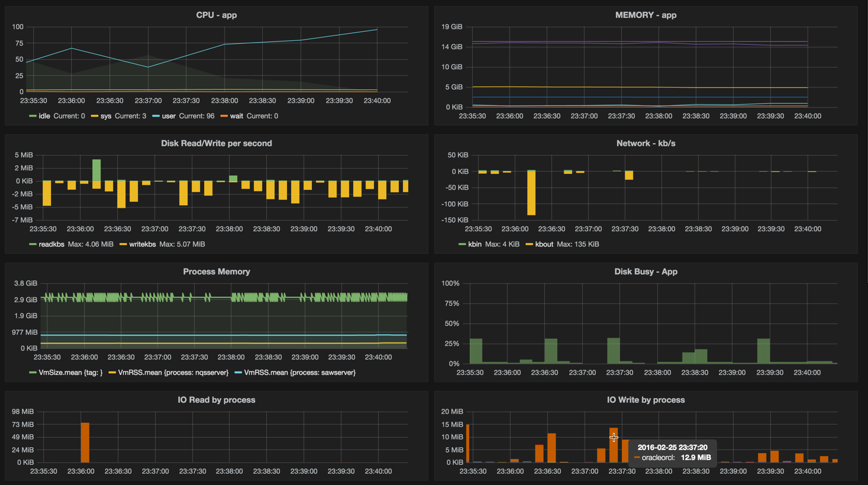Open the MEMORY - app panel title menu

[x=645, y=15]
